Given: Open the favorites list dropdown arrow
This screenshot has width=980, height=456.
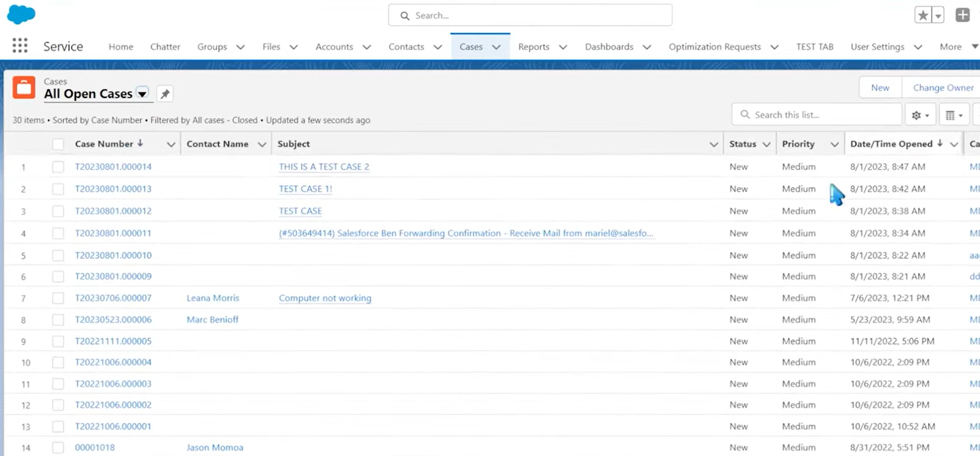Looking at the screenshot, I should coord(938,16).
